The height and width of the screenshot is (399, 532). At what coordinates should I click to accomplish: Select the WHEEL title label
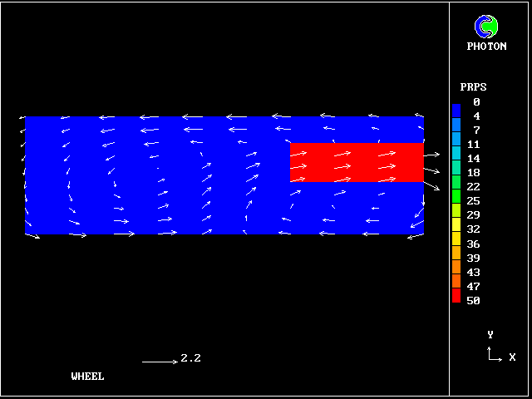[x=88, y=377]
